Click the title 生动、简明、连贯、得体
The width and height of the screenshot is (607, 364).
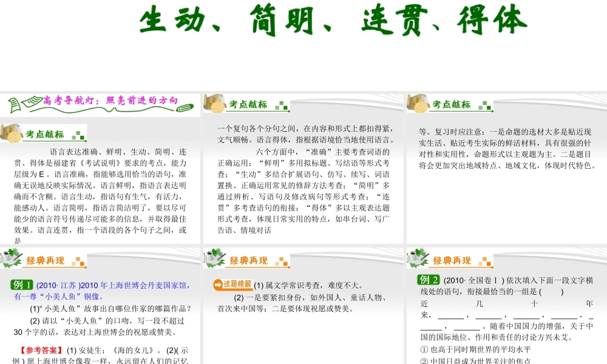(x=333, y=20)
